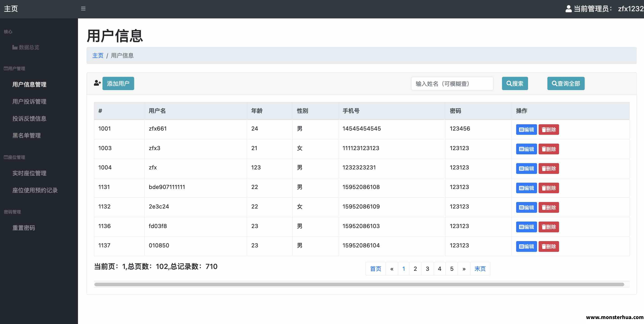The width and height of the screenshot is (644, 324).
Task: Click the current admin user icon
Action: click(568, 9)
